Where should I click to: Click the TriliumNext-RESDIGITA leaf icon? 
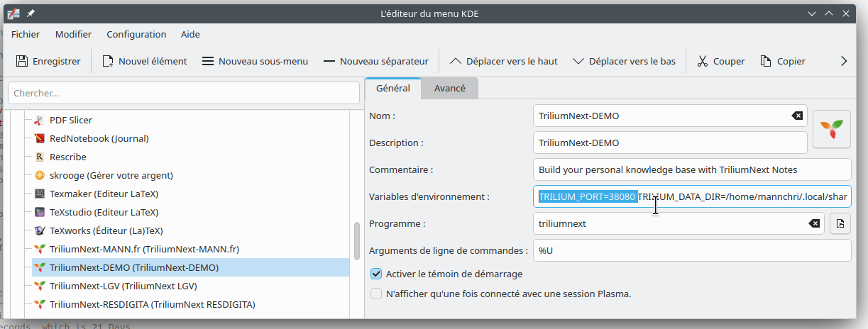click(x=40, y=304)
